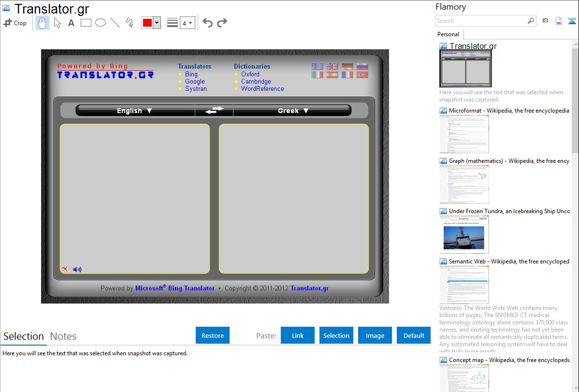
Task: Activate the hand pan tool
Action: point(42,23)
